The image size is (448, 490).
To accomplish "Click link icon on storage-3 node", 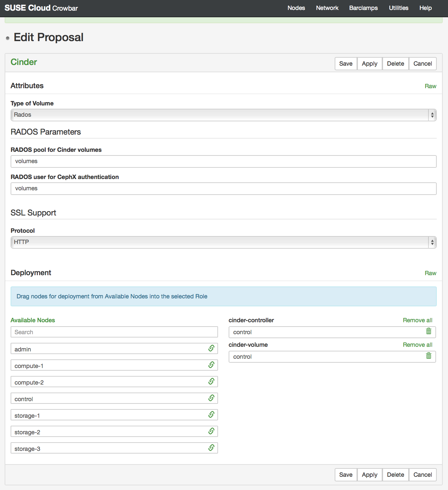I will [x=211, y=448].
